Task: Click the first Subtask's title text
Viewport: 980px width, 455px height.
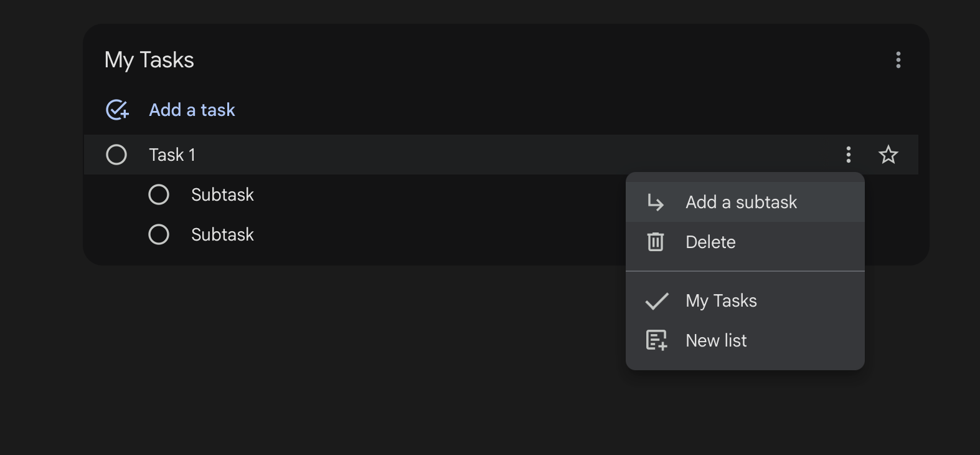Action: (222, 194)
